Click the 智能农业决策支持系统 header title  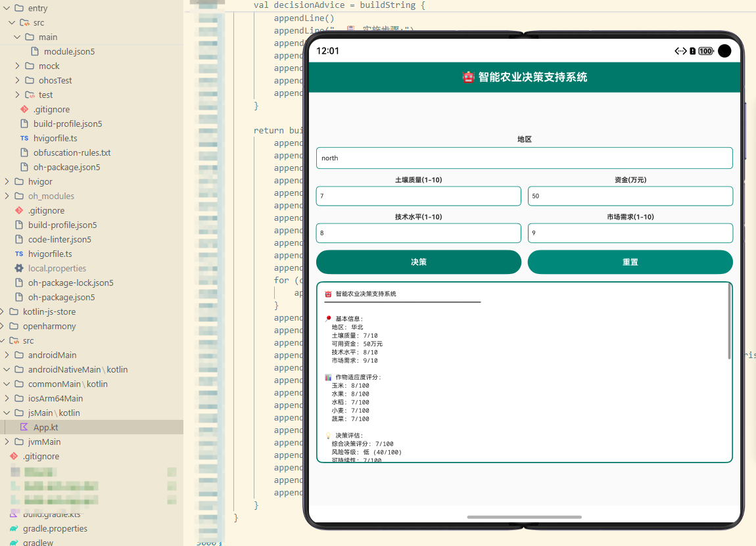pos(532,77)
